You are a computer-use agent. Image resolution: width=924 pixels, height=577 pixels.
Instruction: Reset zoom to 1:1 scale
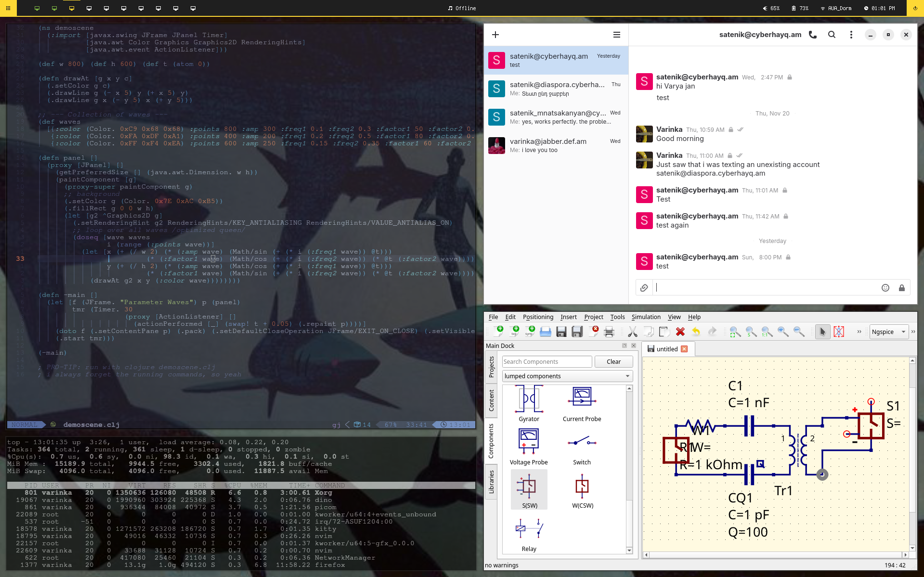tap(767, 332)
